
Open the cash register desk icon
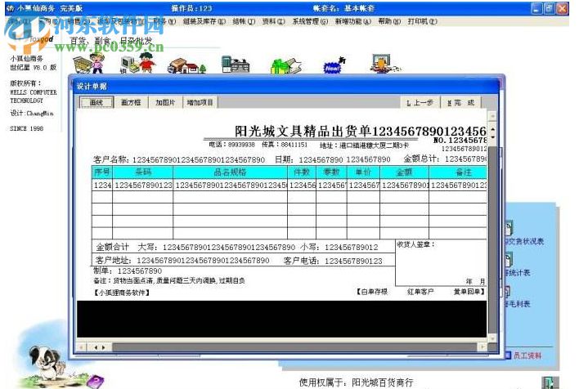(x=236, y=64)
